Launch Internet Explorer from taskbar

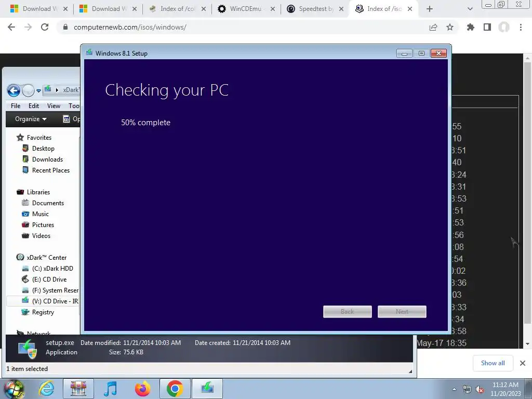click(46, 389)
